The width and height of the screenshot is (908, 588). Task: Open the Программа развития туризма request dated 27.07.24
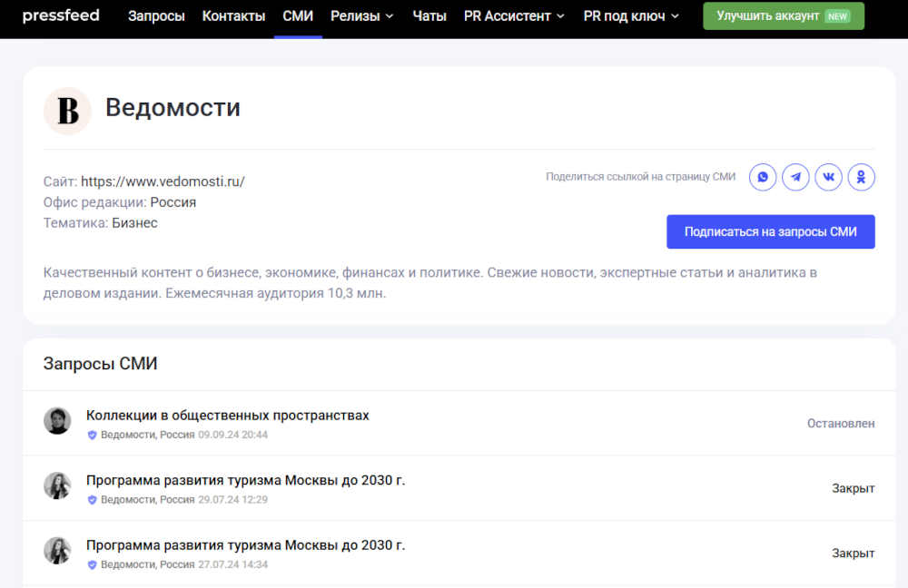point(245,545)
